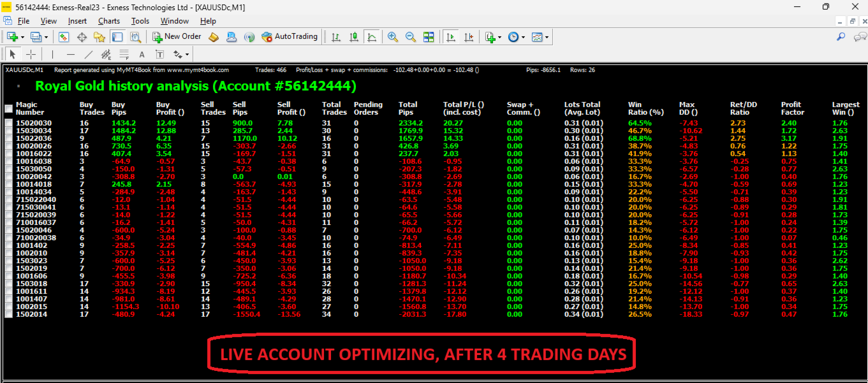Image resolution: width=868 pixels, height=383 pixels.
Task: Expand the Templates dropdown arrow
Action: (547, 37)
